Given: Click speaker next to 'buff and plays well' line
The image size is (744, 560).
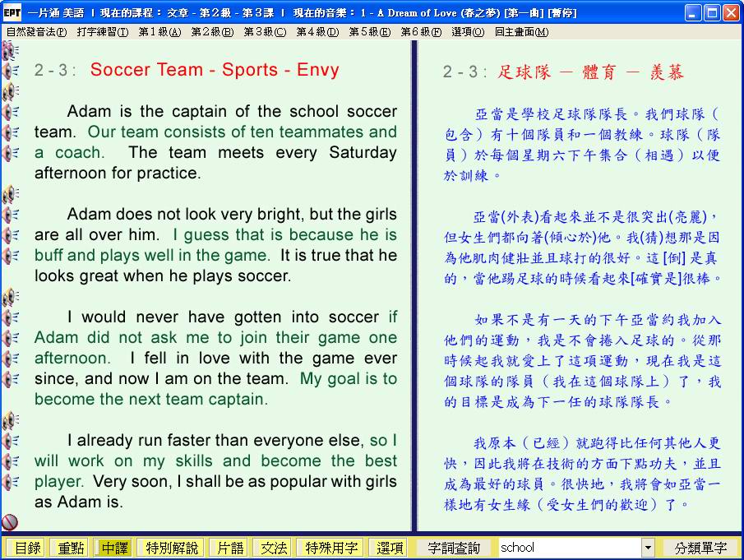Looking at the screenshot, I should click(10, 256).
